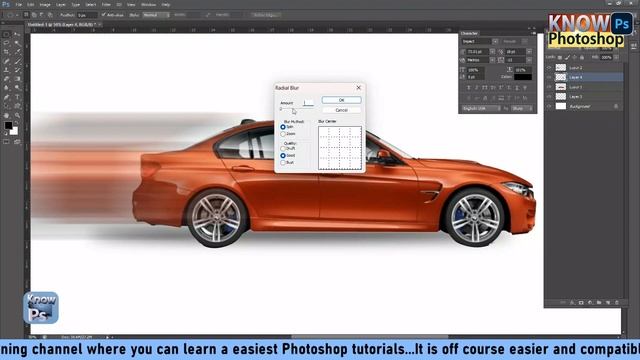The image size is (640, 360).
Task: Open the Image menu
Action: [x=45, y=4]
